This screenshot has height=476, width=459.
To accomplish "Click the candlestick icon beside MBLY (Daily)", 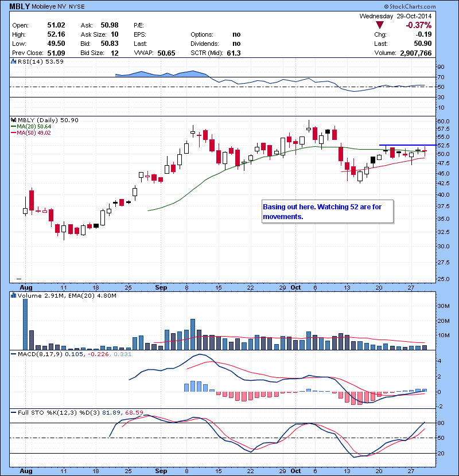I will (x=14, y=120).
